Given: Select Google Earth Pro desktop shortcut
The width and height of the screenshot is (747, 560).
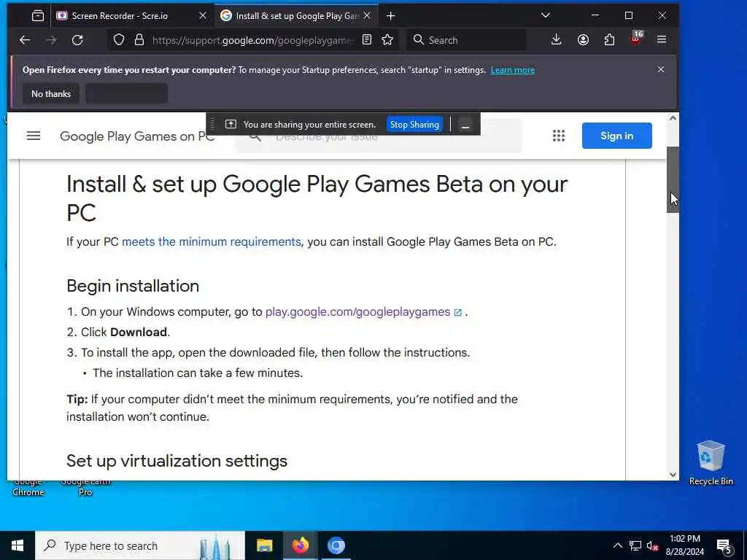Looking at the screenshot, I should (x=85, y=487).
